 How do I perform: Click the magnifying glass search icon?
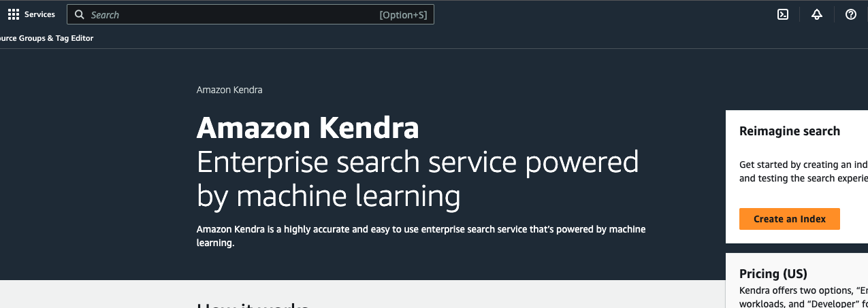click(80, 14)
